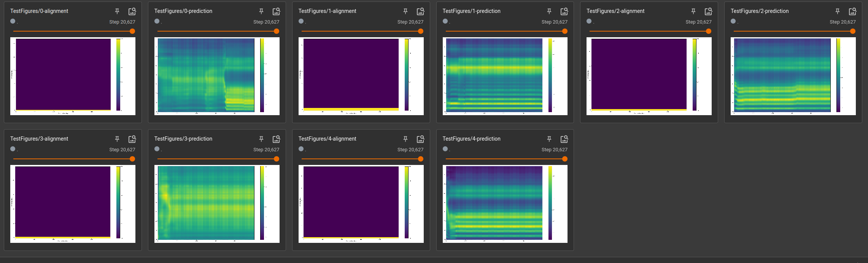Image resolution: width=868 pixels, height=263 pixels.
Task: Click Step 20,627 label in TestFigures/0-prediction
Action: click(x=266, y=22)
